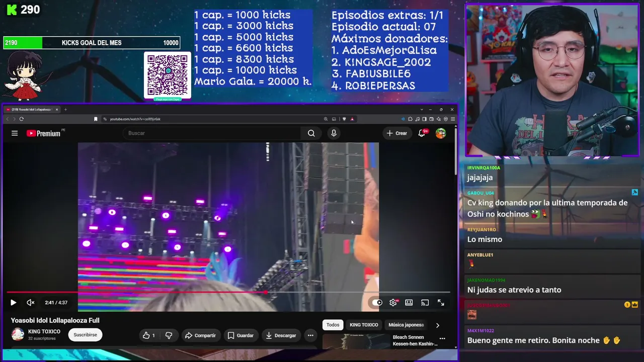Open options for Bleach Sennen suggested video

442,338
